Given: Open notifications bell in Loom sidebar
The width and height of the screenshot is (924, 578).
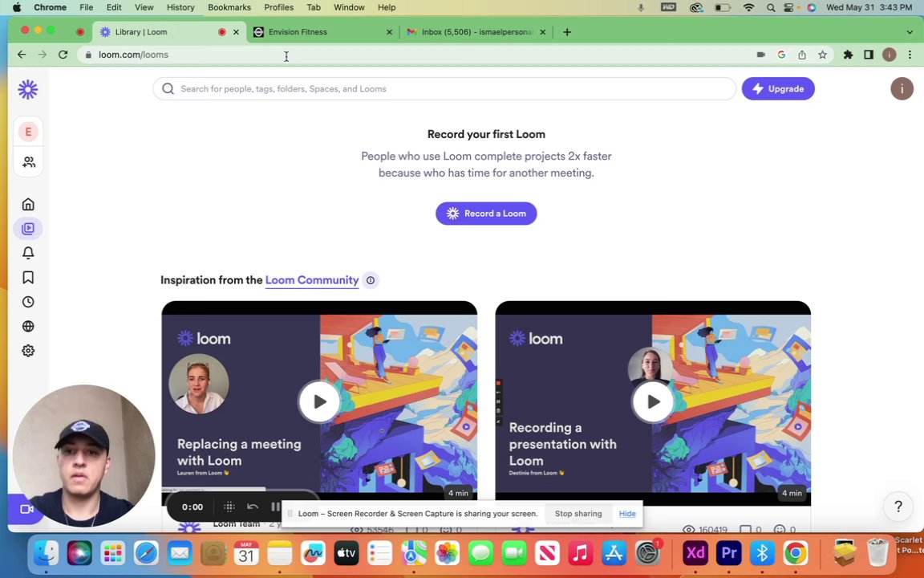Looking at the screenshot, I should coord(28,253).
